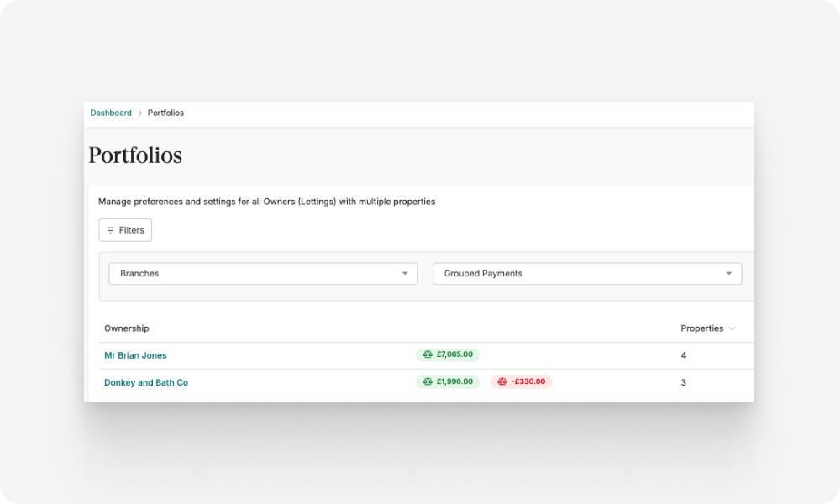Click the -£330.00 negative balance badge

click(521, 381)
